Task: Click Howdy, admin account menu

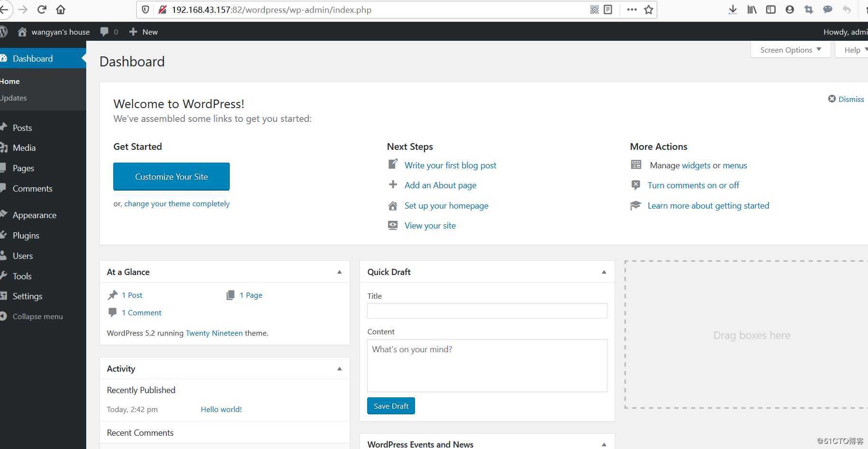Action: coord(846,32)
